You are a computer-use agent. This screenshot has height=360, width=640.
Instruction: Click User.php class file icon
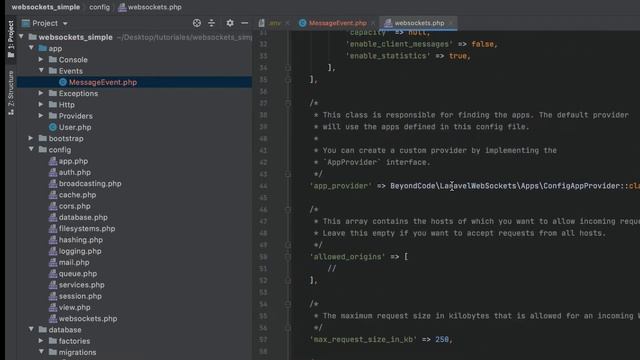pos(53,127)
